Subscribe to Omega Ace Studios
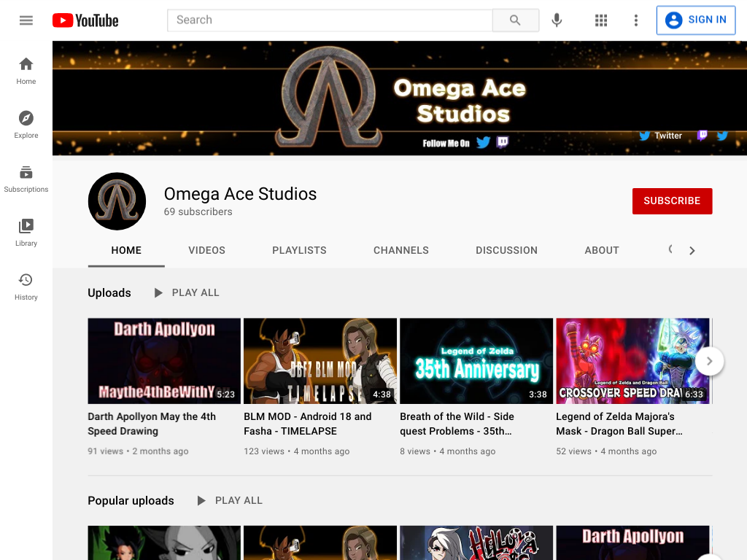Screen dimensions: 747x560 click(x=672, y=201)
